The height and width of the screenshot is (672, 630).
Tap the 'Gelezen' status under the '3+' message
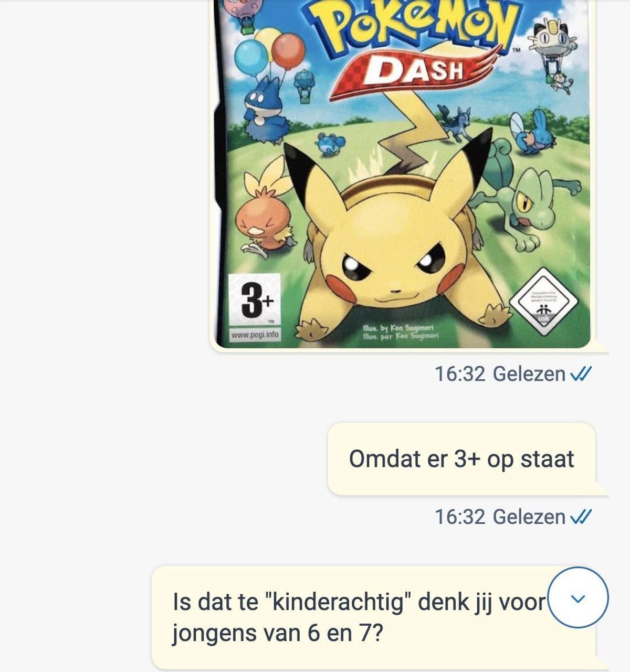[x=529, y=517]
